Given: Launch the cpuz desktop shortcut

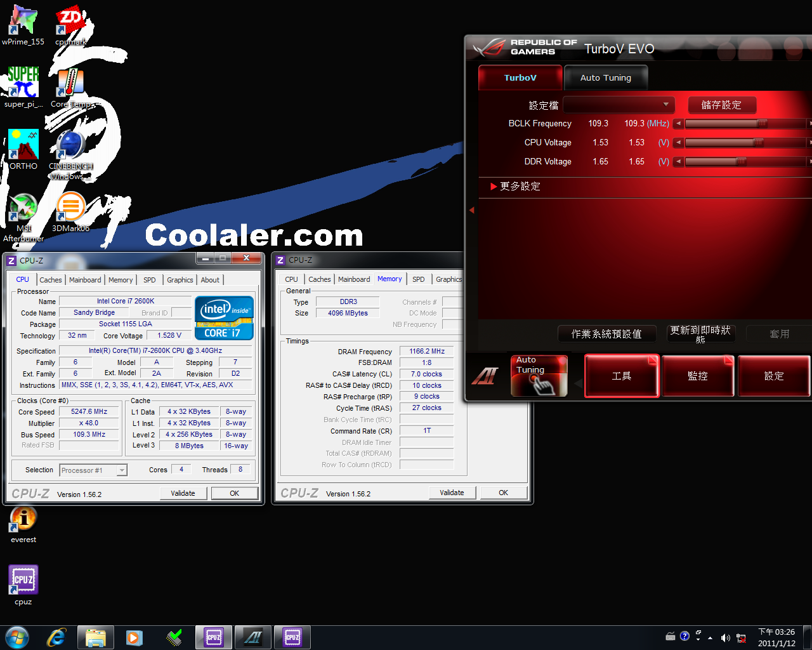Looking at the screenshot, I should [x=23, y=585].
